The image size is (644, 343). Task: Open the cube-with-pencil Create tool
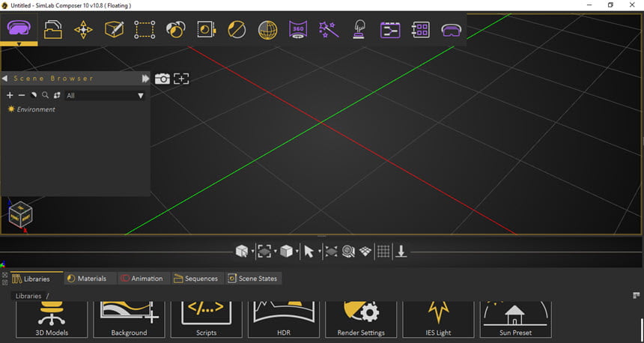(114, 30)
